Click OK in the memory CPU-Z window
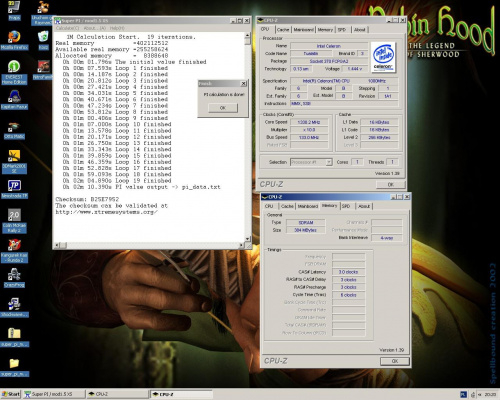Viewport: 500px width, 400px height. click(x=395, y=361)
